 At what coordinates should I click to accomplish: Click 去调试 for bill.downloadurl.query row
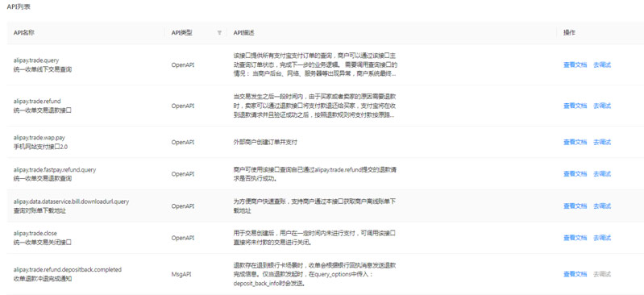[x=602, y=206]
